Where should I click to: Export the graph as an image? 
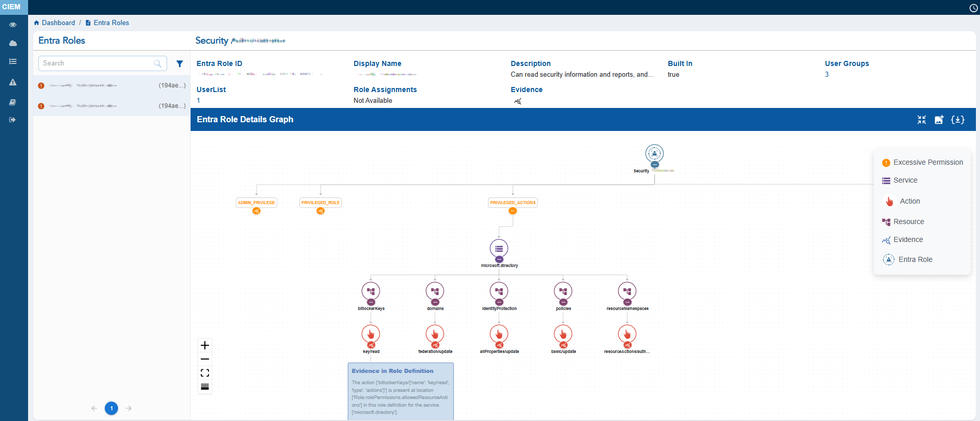[x=939, y=120]
